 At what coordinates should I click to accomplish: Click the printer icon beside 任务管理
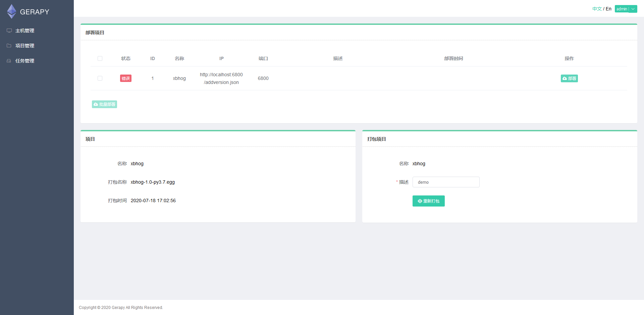9,61
